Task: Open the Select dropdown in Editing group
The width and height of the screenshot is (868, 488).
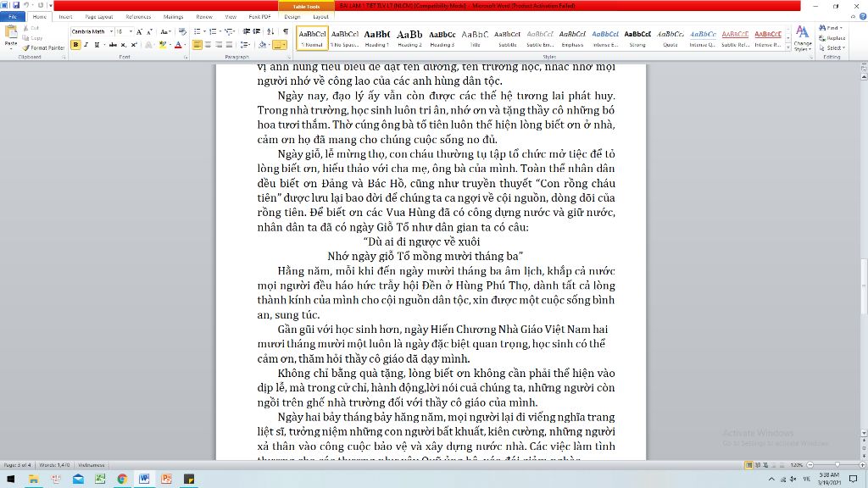Action: (x=832, y=48)
